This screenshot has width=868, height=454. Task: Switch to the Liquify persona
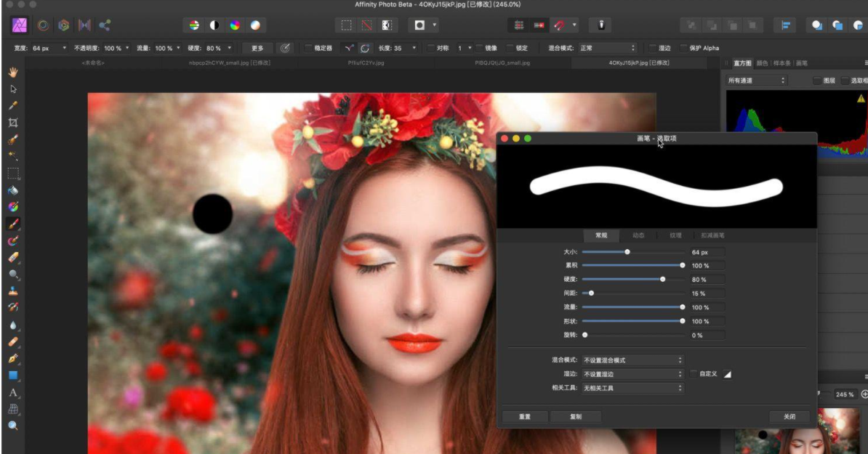click(x=43, y=25)
